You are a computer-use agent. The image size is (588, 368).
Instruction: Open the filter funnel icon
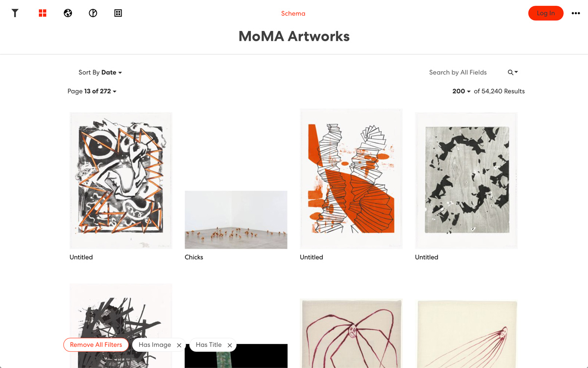coord(15,13)
